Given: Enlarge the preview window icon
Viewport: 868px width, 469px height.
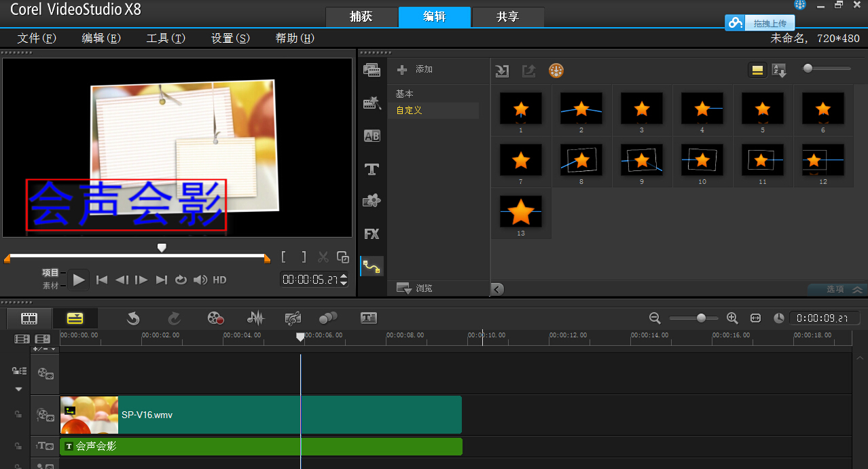Looking at the screenshot, I should tap(343, 257).
